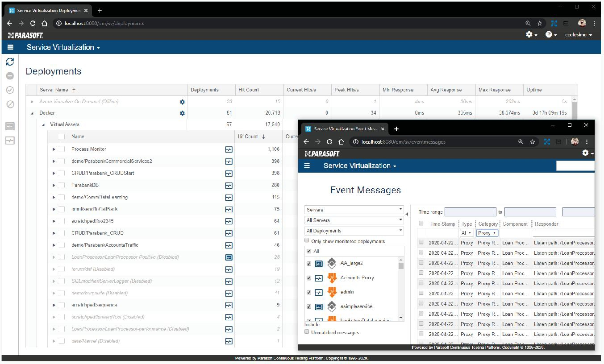Screen dimensions: 604x364
Task: Open Service Virtualization menu in main window
Action: (x=63, y=47)
